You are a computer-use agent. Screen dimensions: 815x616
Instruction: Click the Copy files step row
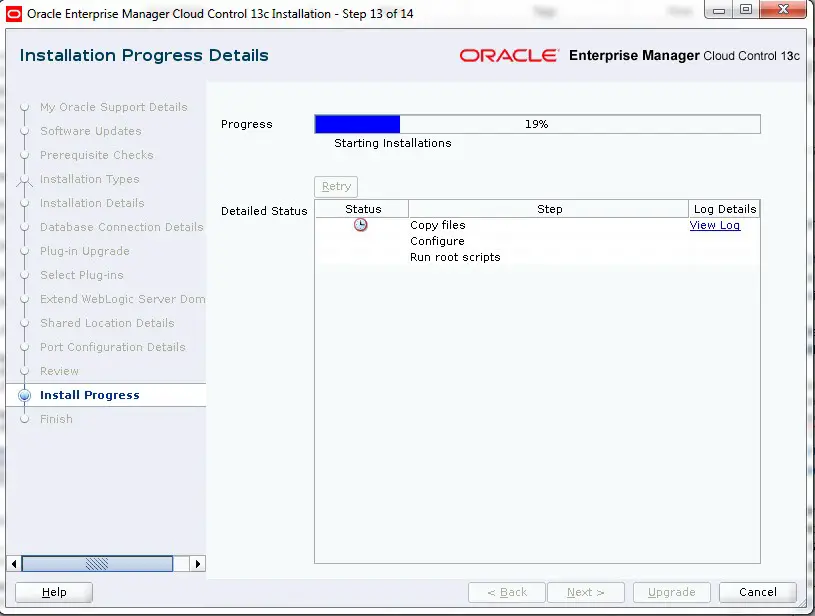click(x=537, y=225)
